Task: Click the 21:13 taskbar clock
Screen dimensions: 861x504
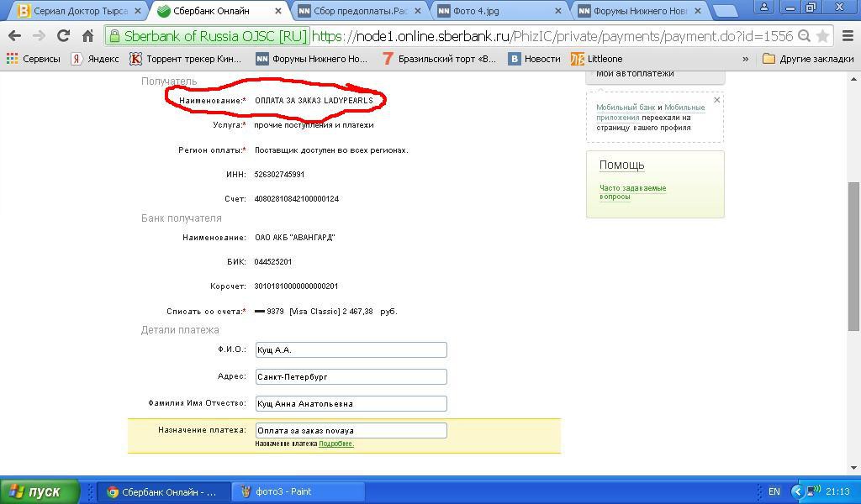Action: click(x=838, y=491)
